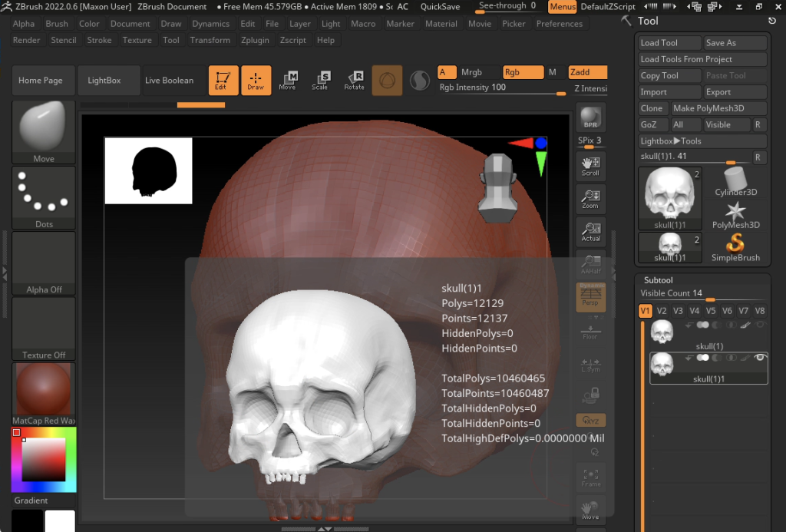The image size is (786, 532).
Task: Select the skull(1) subtool row thumbnail
Action: [x=662, y=332]
